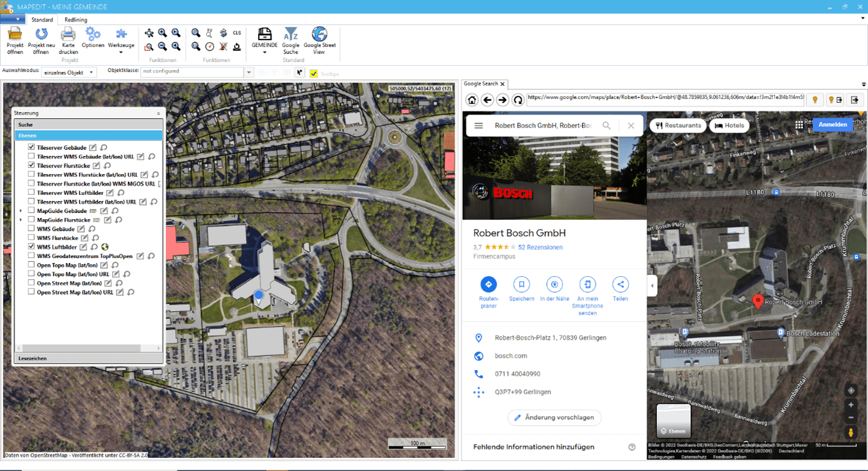Open the blue application menu button
This screenshot has height=471, width=868.
[12, 19]
